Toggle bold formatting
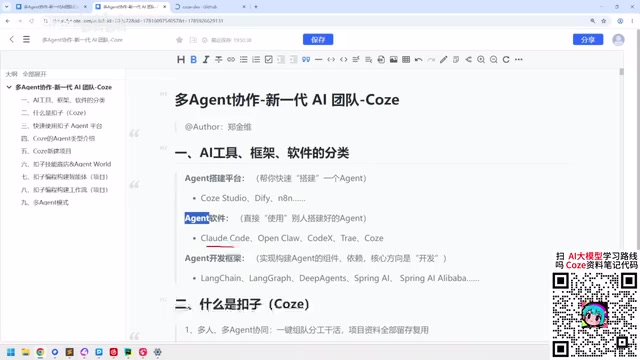Image resolution: width=640 pixels, height=360 pixels. point(193,60)
